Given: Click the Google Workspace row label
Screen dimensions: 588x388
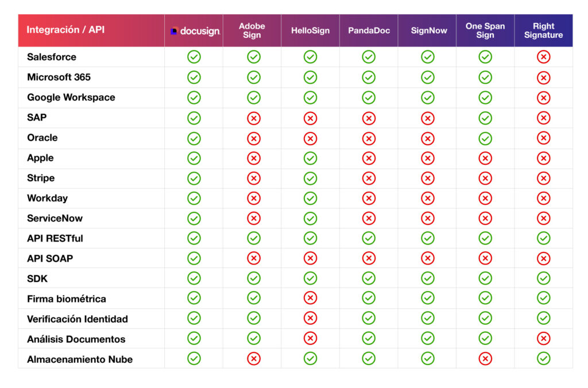Looking at the screenshot, I should [x=71, y=97].
